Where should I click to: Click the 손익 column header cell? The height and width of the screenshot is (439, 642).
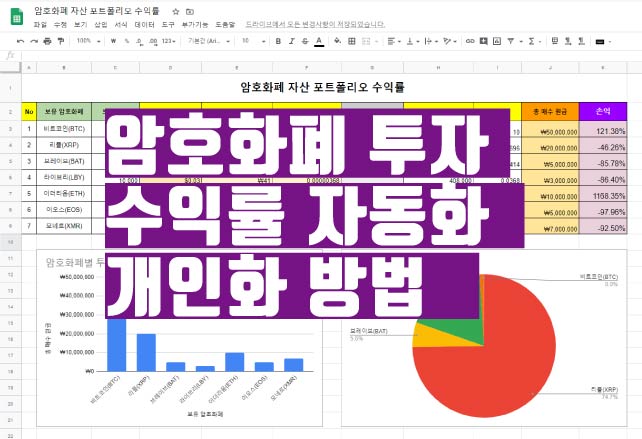[x=603, y=111]
